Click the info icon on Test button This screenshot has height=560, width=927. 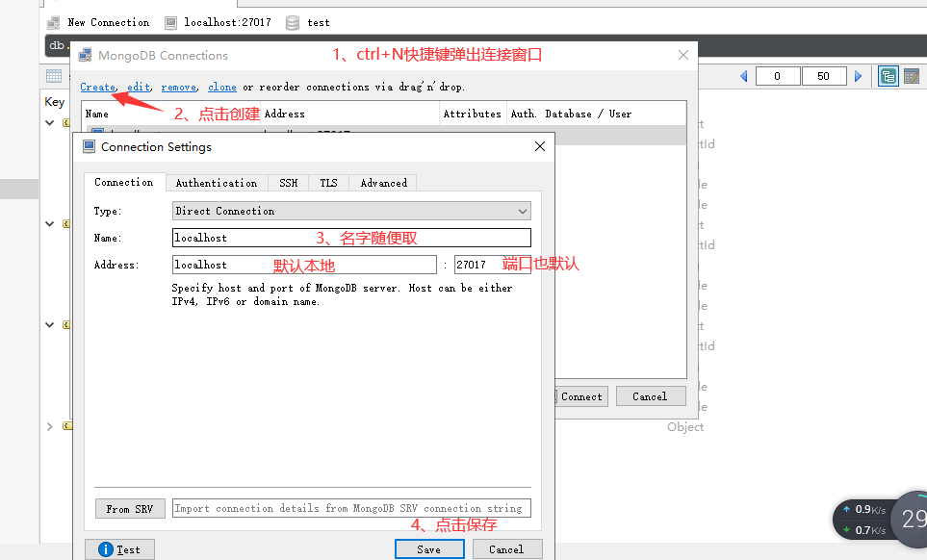(x=105, y=549)
